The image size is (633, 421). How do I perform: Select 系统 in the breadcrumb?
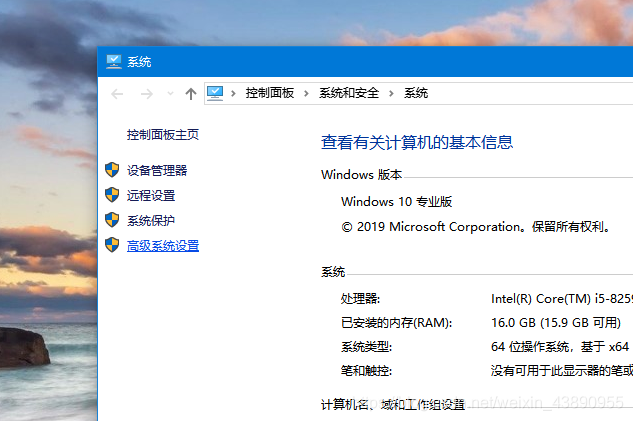pyautogui.click(x=416, y=93)
